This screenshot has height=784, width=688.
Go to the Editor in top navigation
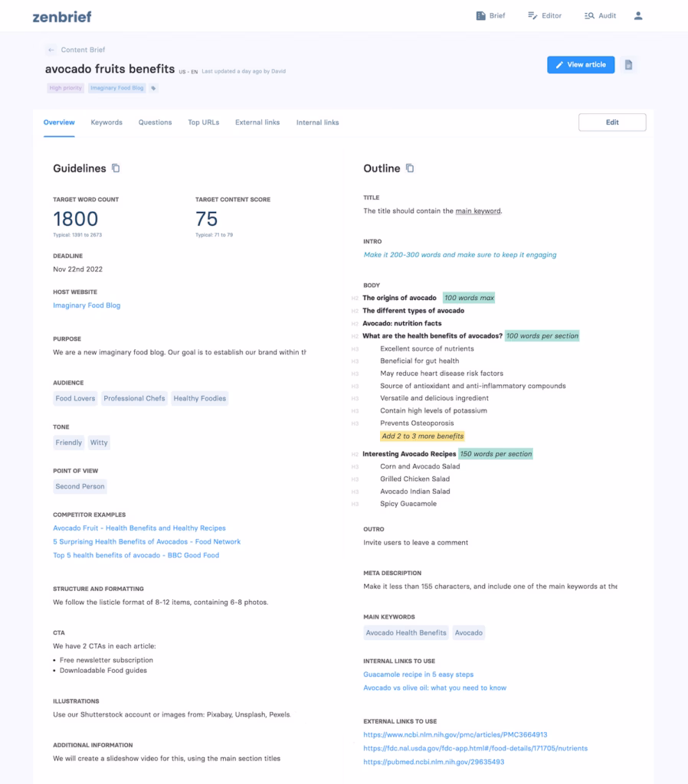tap(544, 15)
